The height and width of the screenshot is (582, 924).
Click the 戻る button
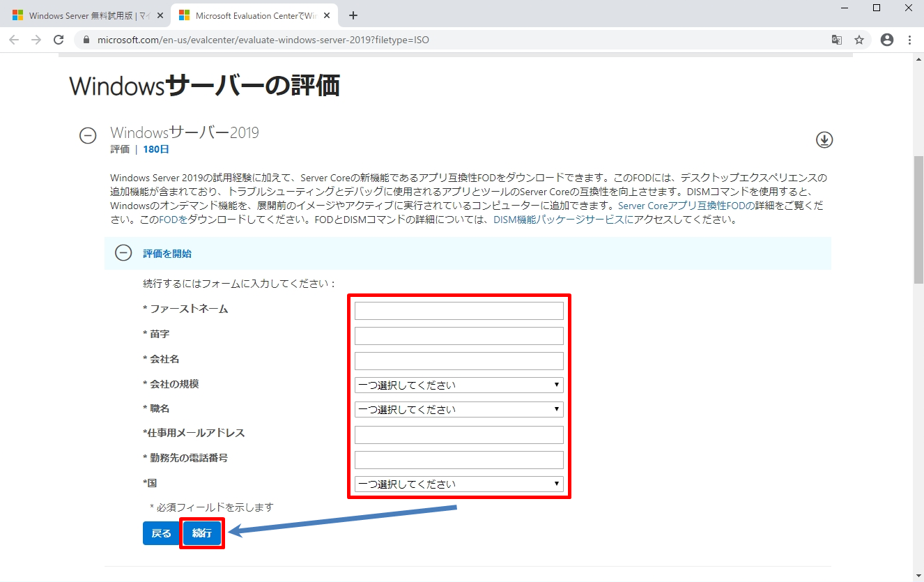(161, 533)
